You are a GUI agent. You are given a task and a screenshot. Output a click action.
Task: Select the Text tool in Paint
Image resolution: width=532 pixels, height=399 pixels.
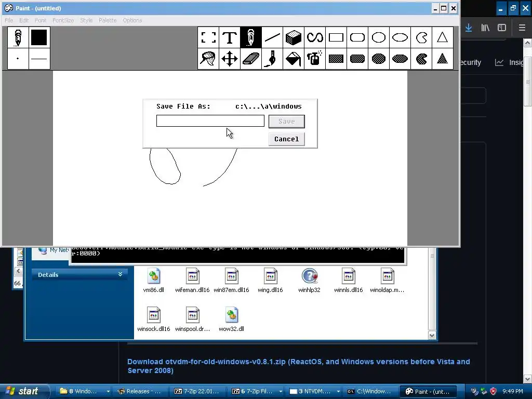click(x=230, y=37)
